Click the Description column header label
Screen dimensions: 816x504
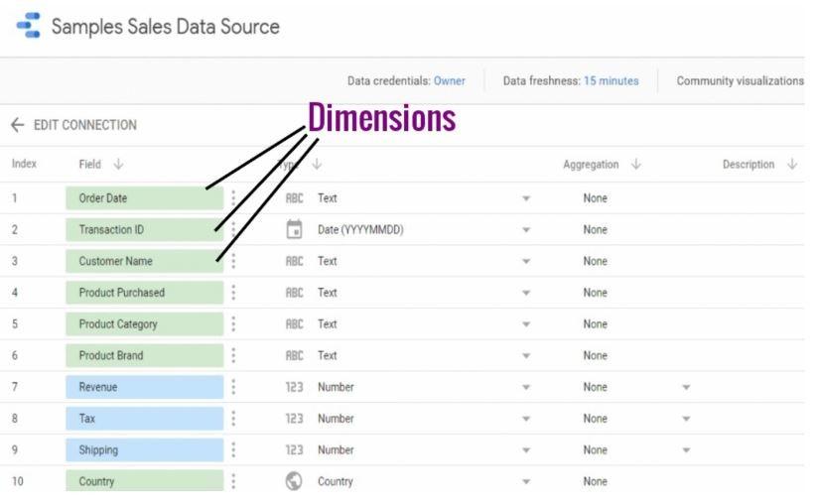coord(748,165)
